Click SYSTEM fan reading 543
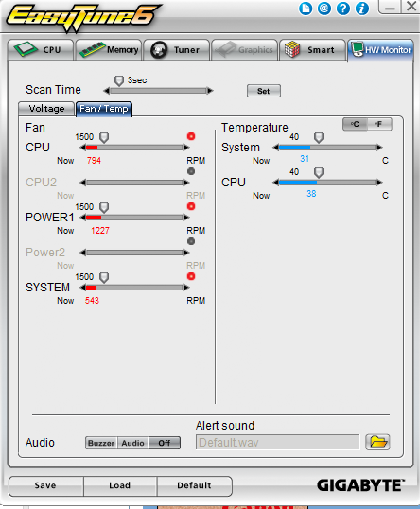 pos(92,301)
